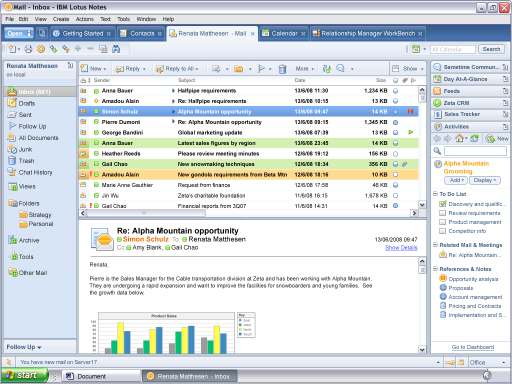
Task: Click the Search button
Action: click(491, 49)
